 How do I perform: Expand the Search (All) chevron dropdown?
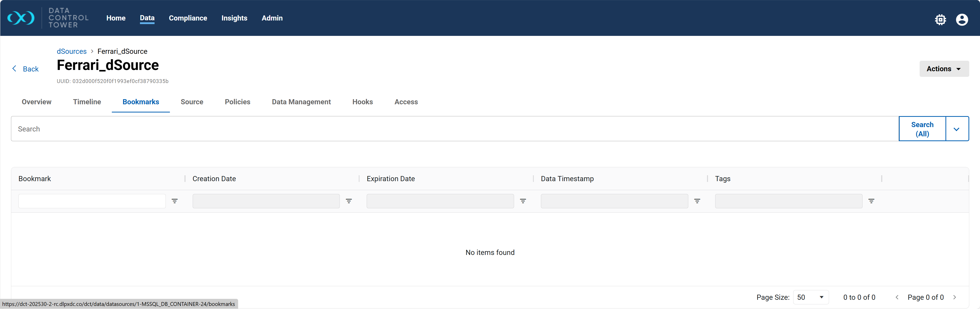[x=956, y=129]
